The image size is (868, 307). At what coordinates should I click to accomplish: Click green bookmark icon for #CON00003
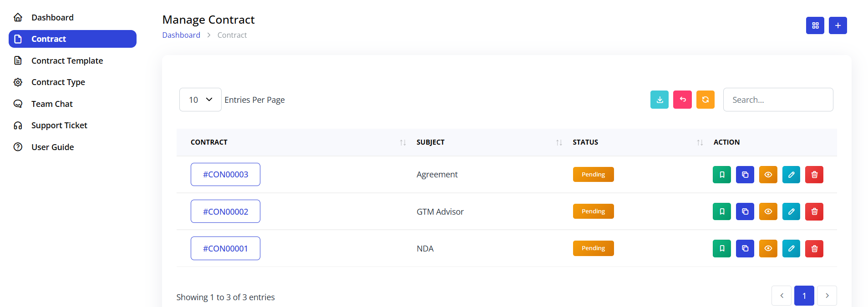coord(721,175)
